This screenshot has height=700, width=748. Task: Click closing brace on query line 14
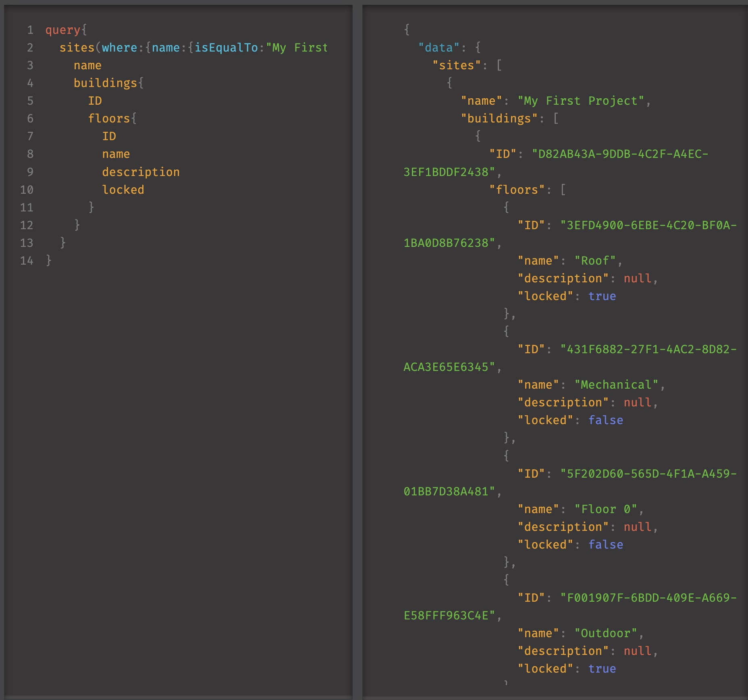[49, 261]
